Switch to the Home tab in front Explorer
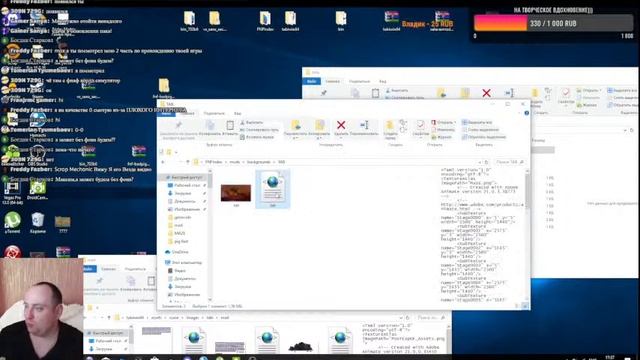Viewport: 640px width, 360px height. (x=188, y=113)
